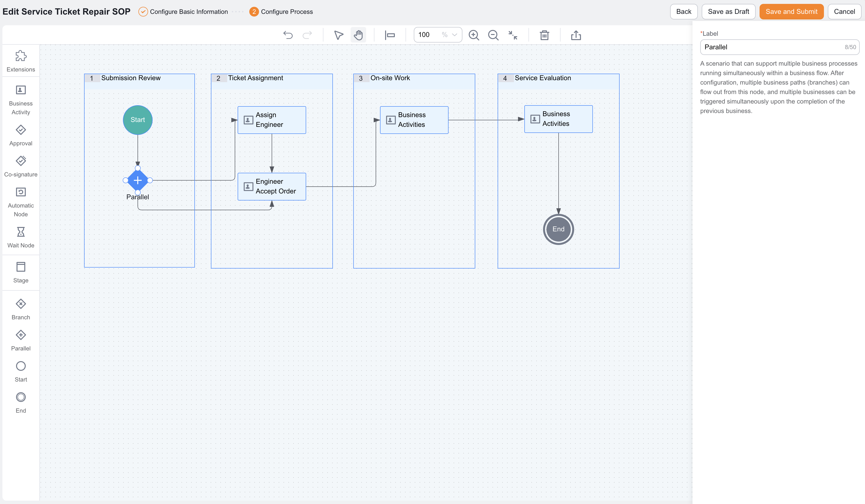Zoom in with the magnifier plus icon
This screenshot has width=865, height=504.
tap(474, 35)
